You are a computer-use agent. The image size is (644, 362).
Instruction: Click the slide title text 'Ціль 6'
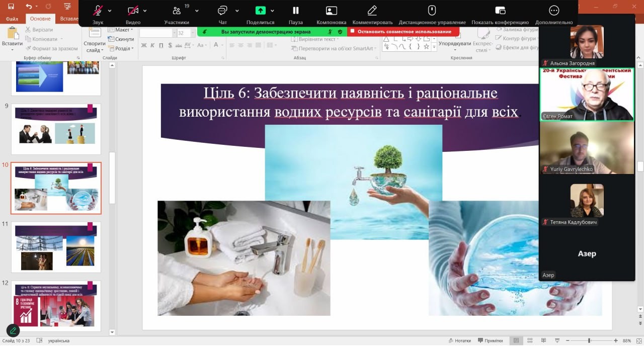point(226,93)
